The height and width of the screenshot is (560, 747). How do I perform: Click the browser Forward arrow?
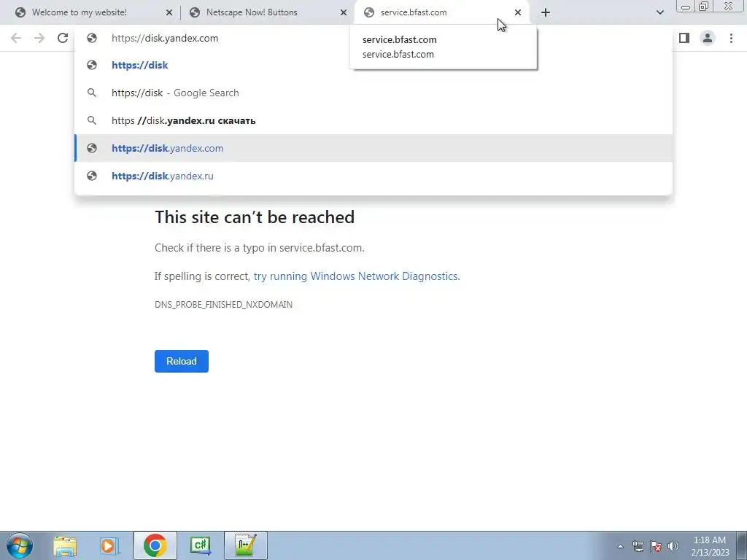coord(39,38)
